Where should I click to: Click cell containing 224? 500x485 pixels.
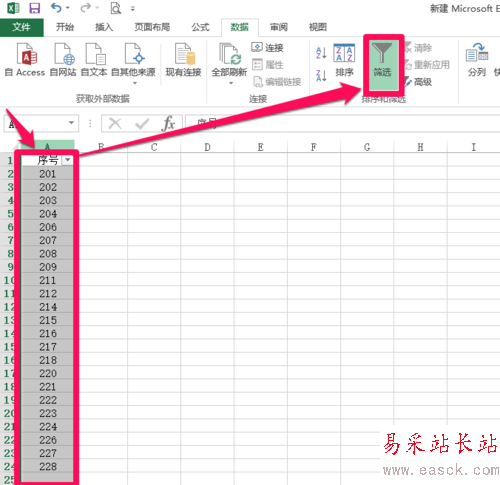pos(47,427)
